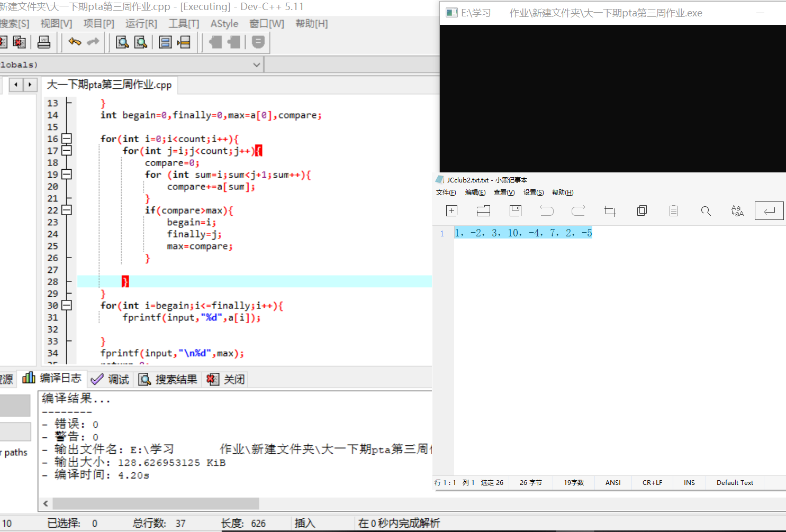This screenshot has height=532, width=786.
Task: Open Replace with the green magnifier icon
Action: pyautogui.click(x=140, y=42)
